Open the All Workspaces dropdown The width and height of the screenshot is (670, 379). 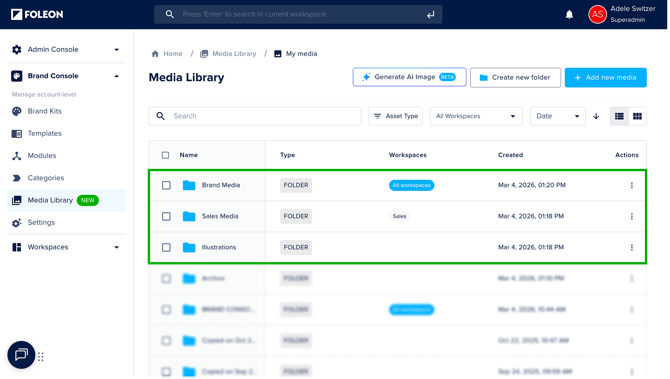(476, 116)
